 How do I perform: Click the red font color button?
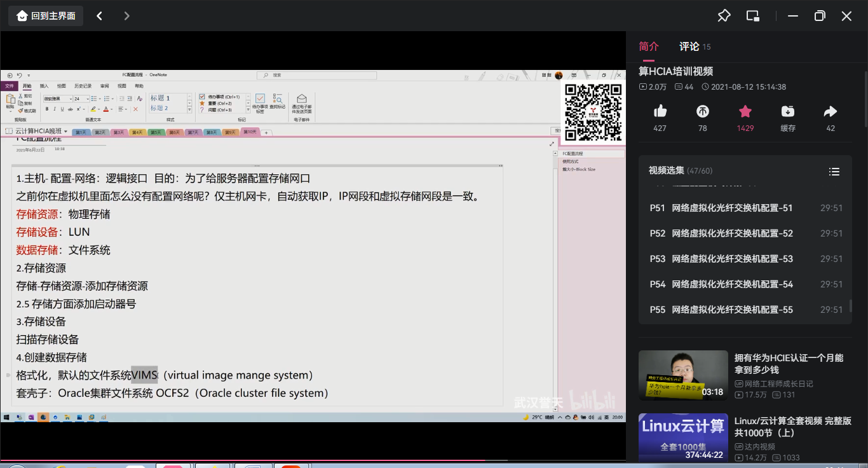coord(107,109)
